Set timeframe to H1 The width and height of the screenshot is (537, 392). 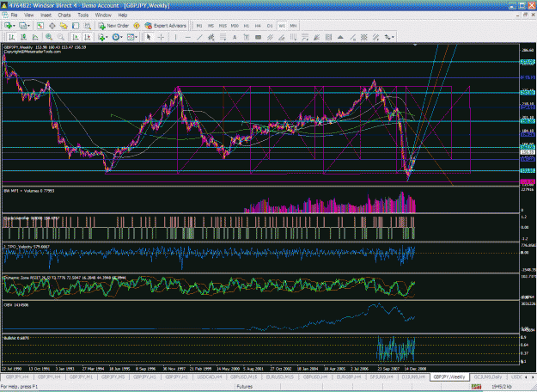247,26
